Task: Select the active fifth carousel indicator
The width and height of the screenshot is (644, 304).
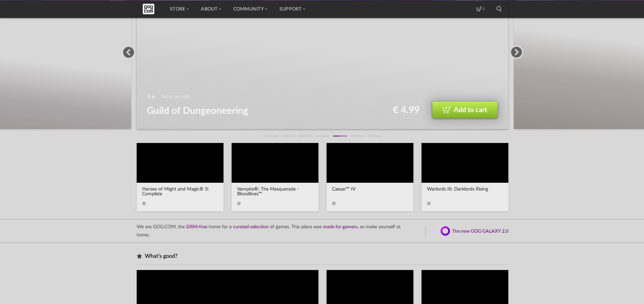Action: 340,136
